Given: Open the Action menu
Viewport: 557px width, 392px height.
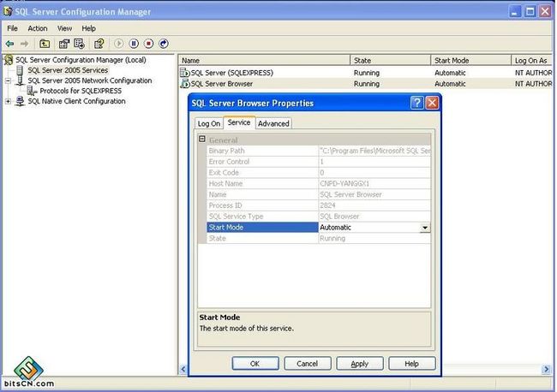Looking at the screenshot, I should tap(38, 28).
